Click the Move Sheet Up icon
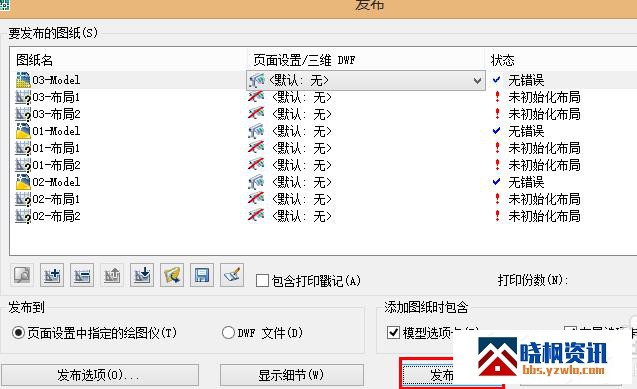637x389 pixels. (112, 275)
